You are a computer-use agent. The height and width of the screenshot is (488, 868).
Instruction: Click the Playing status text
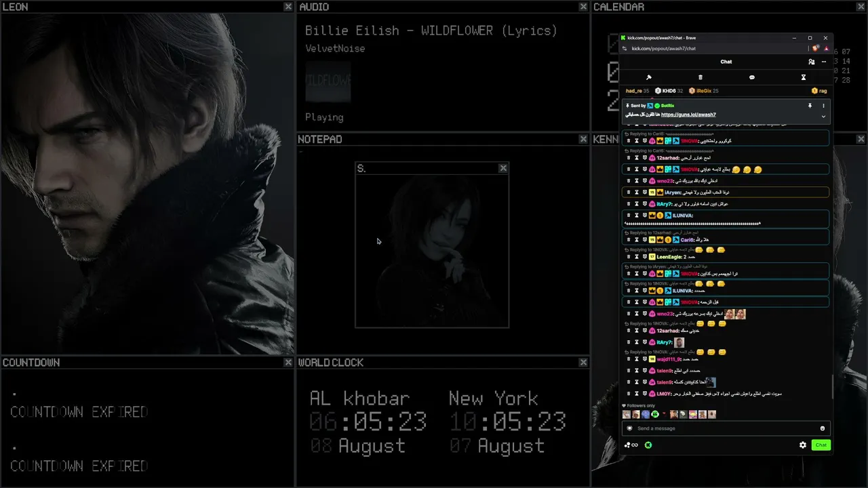pos(324,117)
